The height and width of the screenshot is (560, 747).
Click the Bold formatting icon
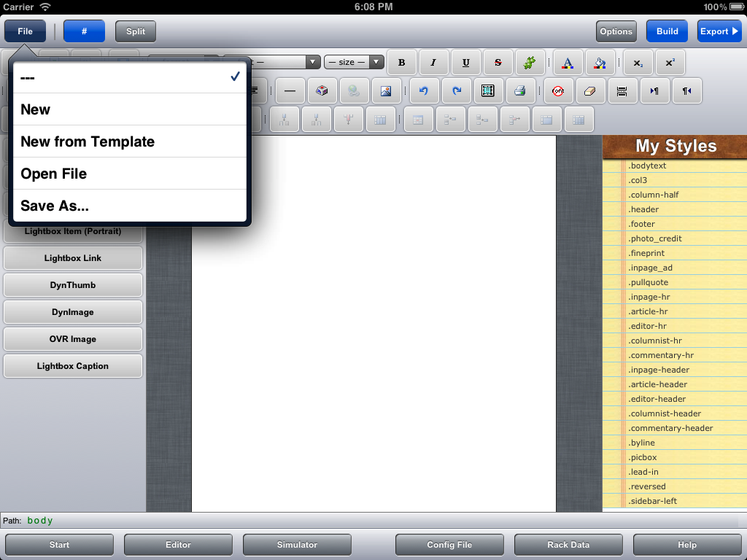point(401,63)
